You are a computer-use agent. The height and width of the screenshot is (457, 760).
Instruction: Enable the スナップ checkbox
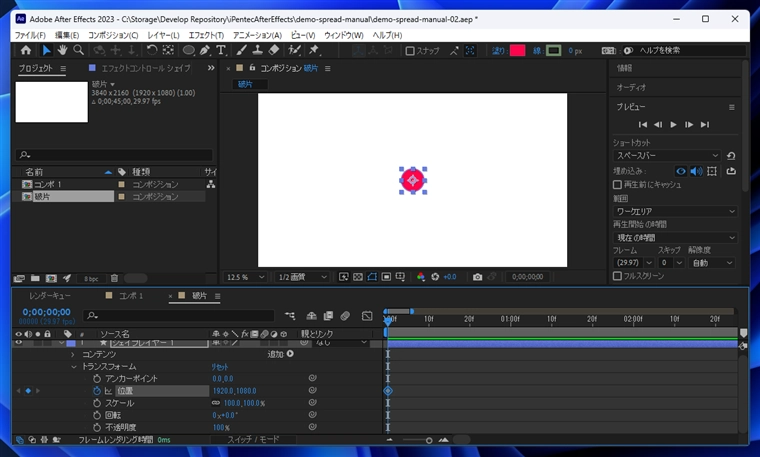click(x=410, y=51)
